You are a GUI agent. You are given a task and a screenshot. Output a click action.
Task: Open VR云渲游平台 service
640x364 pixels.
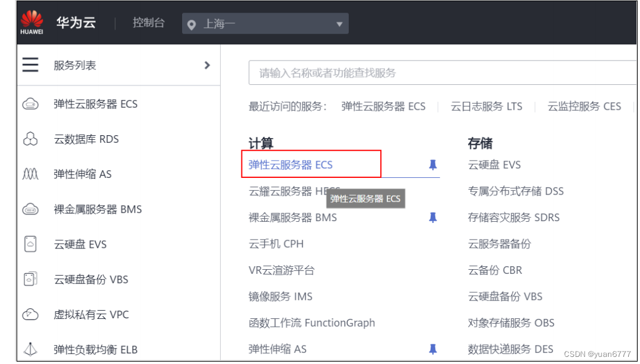[x=282, y=270]
